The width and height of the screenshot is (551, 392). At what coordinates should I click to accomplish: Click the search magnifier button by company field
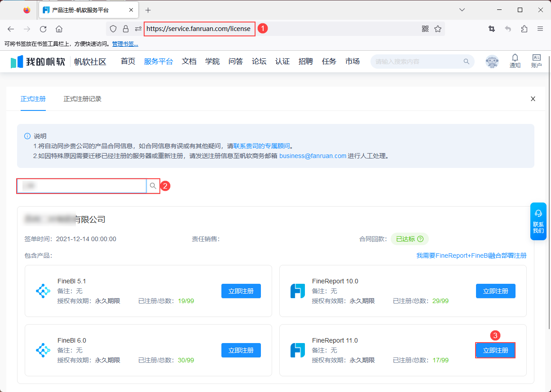[153, 186]
